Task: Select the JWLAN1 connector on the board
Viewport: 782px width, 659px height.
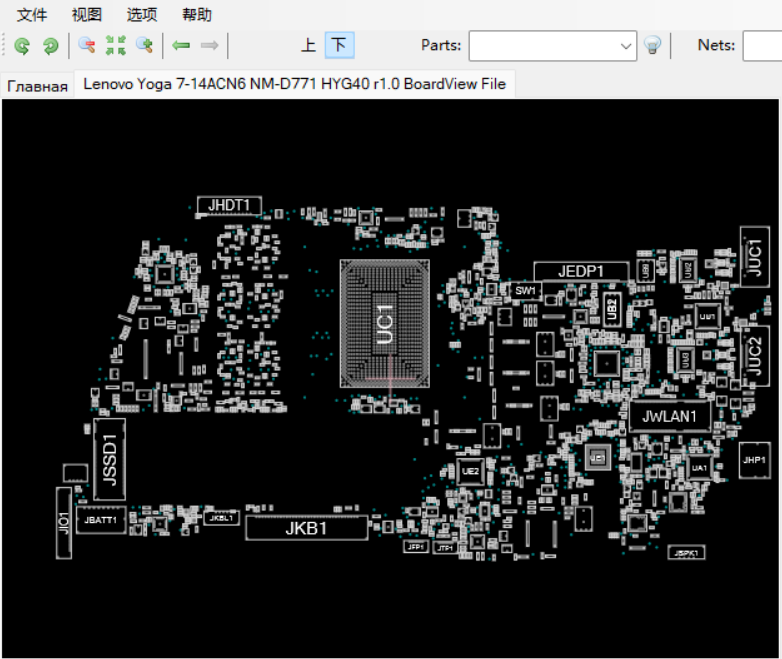Action: [x=669, y=416]
